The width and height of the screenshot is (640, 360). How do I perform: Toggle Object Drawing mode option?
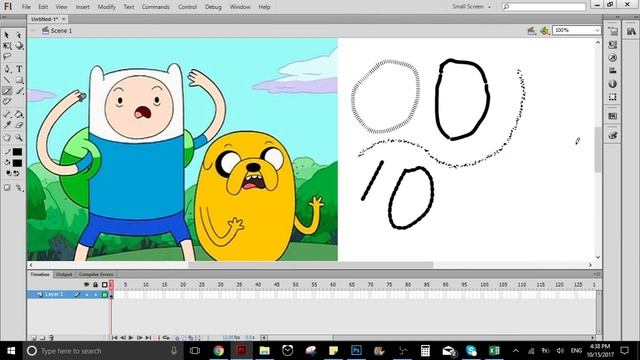click(x=7, y=188)
